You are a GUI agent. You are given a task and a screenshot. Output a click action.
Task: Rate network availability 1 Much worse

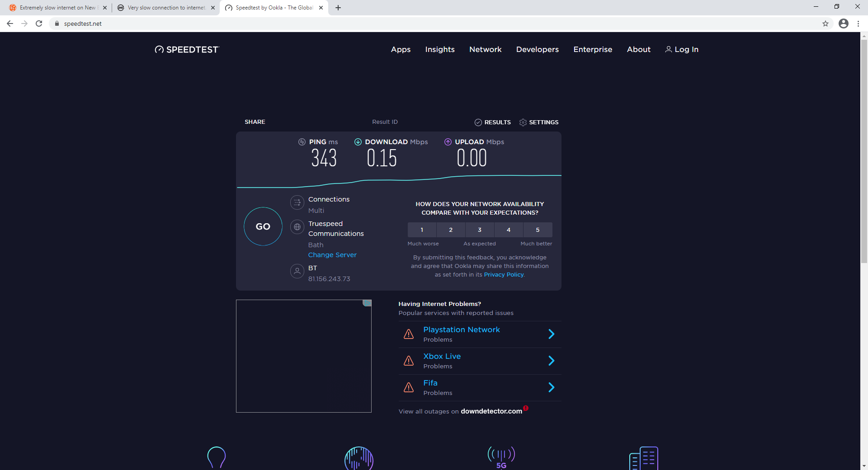(x=422, y=230)
